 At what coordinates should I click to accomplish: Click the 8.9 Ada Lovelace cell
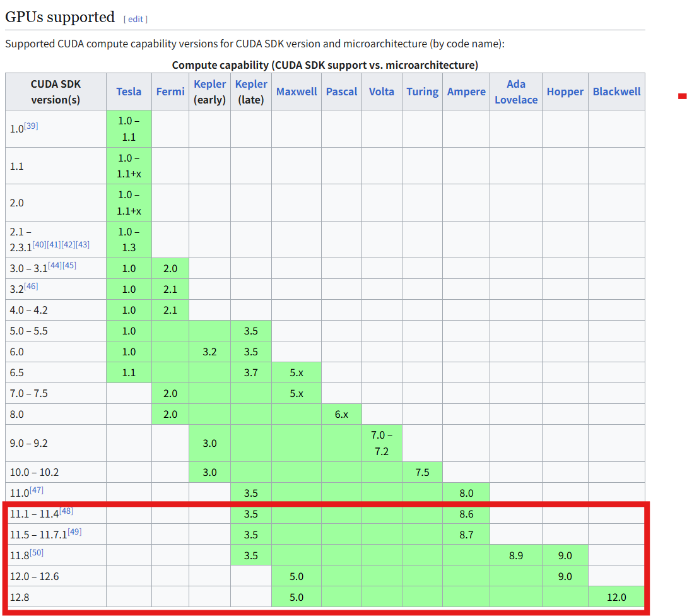(x=516, y=555)
